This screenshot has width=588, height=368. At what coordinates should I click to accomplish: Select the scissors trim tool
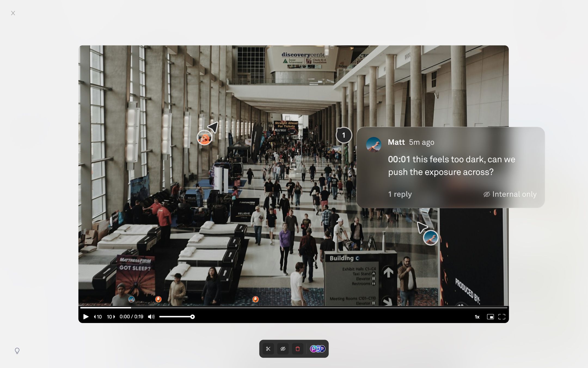coord(268,349)
